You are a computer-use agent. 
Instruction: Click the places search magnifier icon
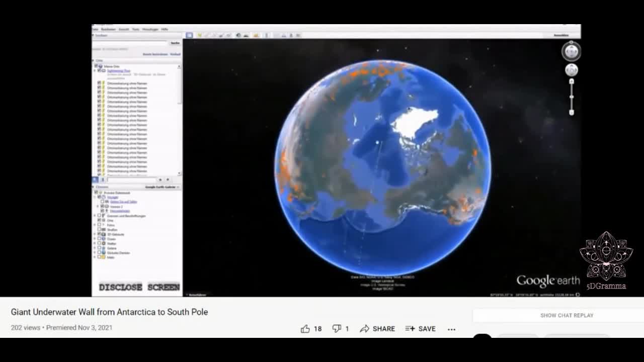(95, 179)
